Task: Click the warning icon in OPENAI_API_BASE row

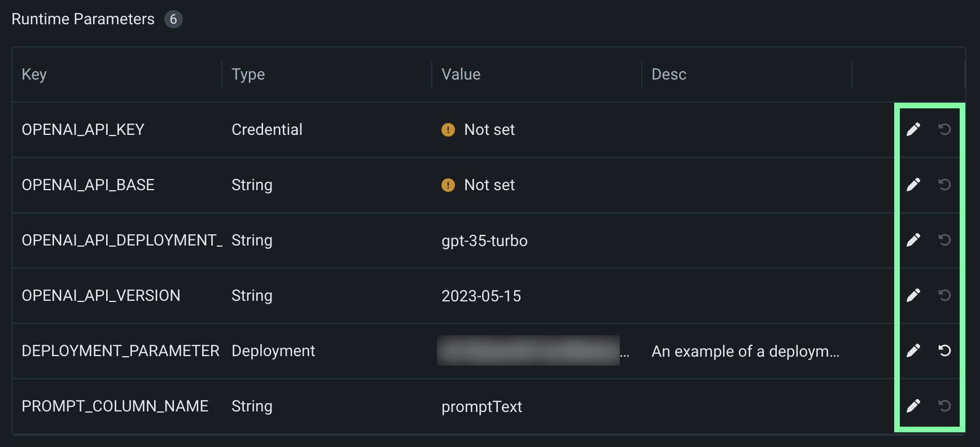Action: point(448,185)
